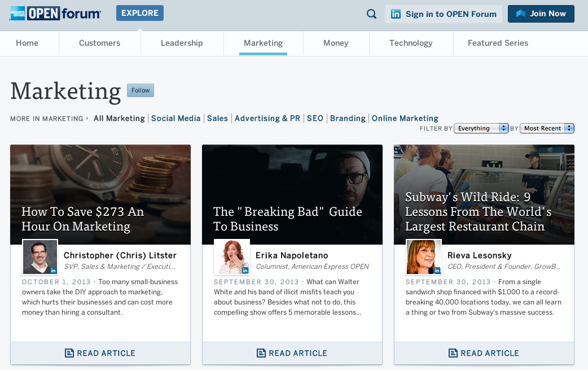Click the EXPLORE button

[x=140, y=13]
